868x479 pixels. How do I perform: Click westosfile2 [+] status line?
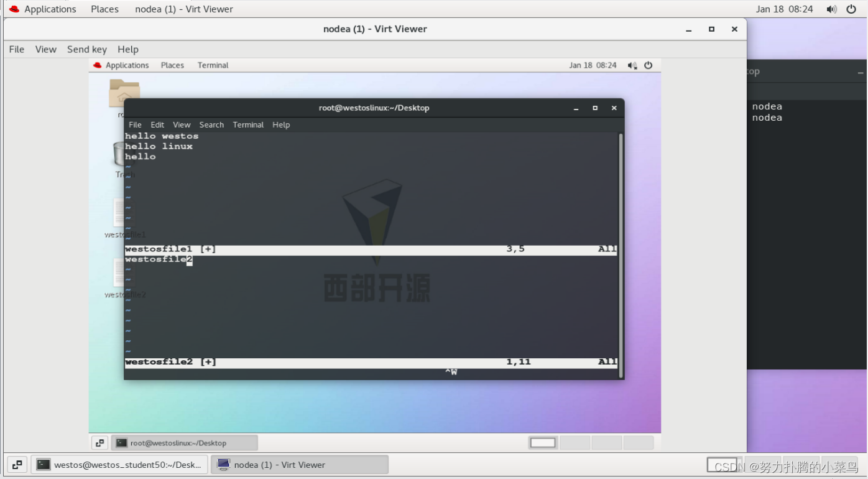pos(371,362)
